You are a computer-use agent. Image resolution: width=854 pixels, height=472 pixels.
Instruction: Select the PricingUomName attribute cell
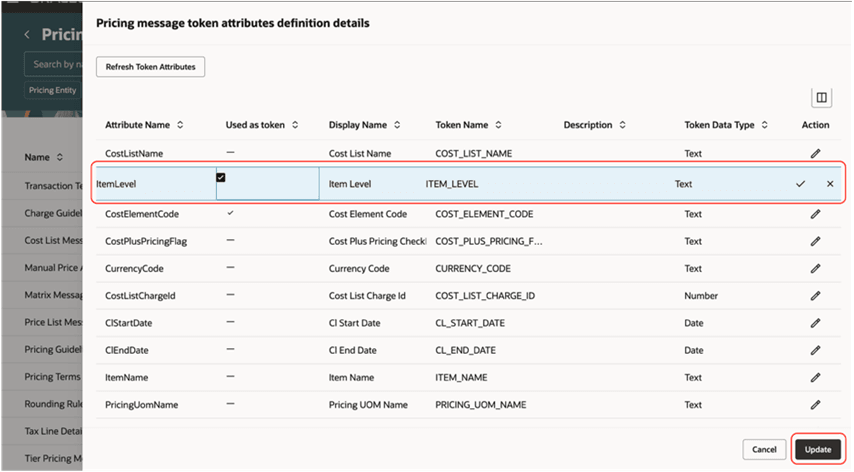click(142, 404)
